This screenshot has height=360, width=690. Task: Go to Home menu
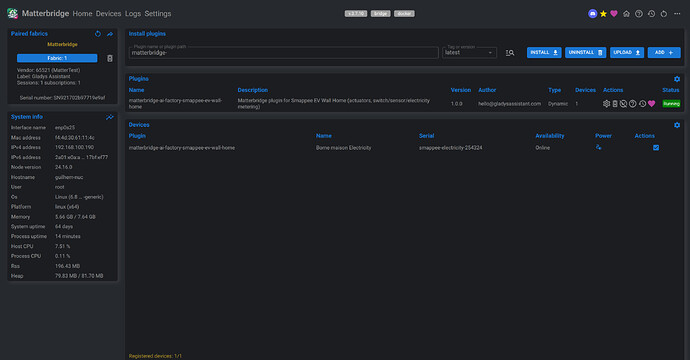pyautogui.click(x=82, y=14)
